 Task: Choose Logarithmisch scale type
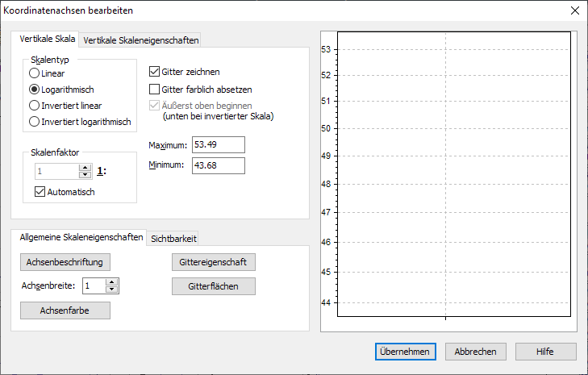[x=35, y=90]
